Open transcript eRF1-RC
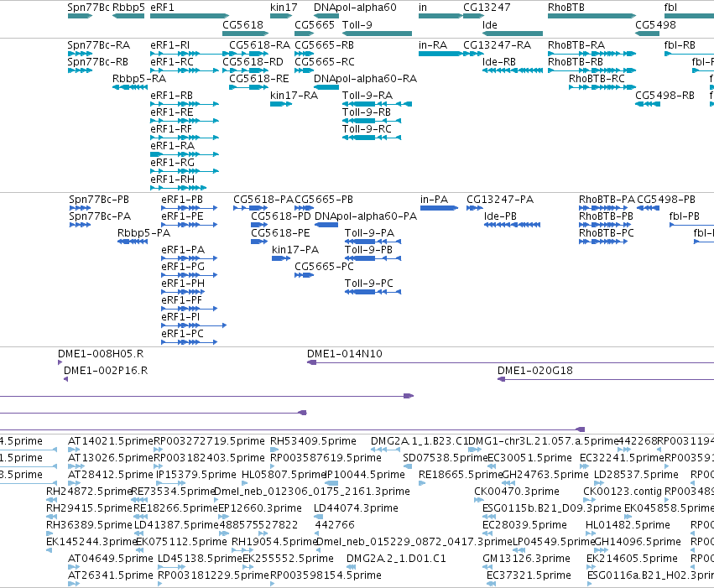Image resolution: width=714 pixels, height=588 pixels. click(172, 62)
